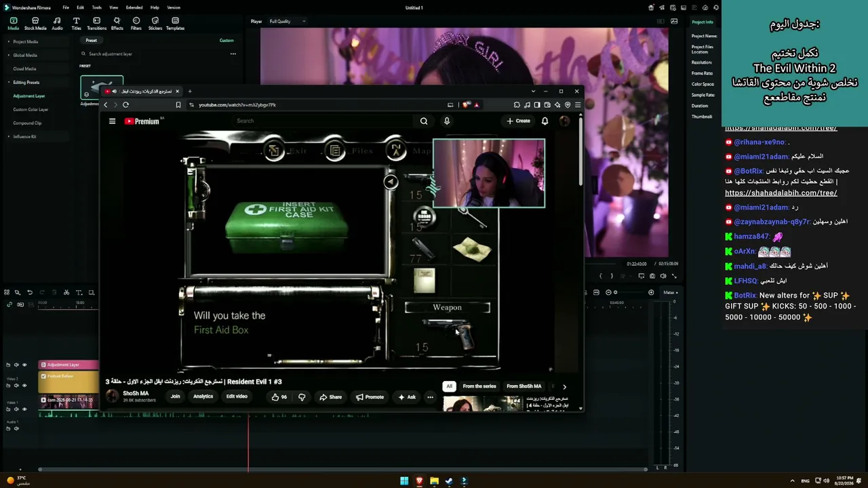The width and height of the screenshot is (868, 488).
Task: Open the Effects tab
Action: (x=117, y=24)
